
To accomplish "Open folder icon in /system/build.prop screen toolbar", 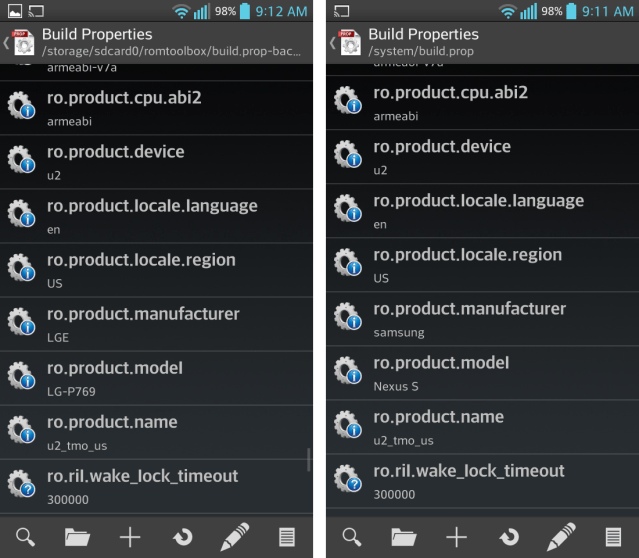I will point(404,536).
